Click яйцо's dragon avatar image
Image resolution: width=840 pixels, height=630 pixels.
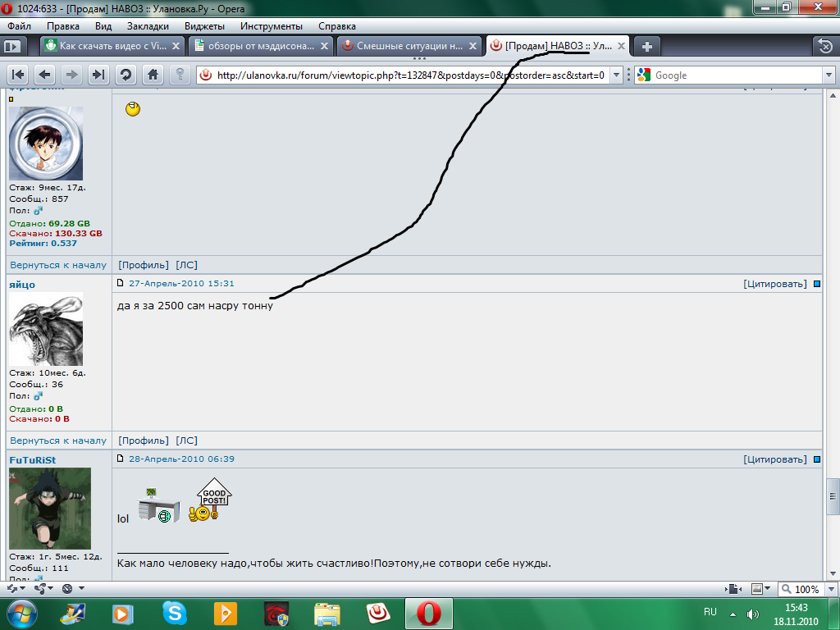pos(46,329)
